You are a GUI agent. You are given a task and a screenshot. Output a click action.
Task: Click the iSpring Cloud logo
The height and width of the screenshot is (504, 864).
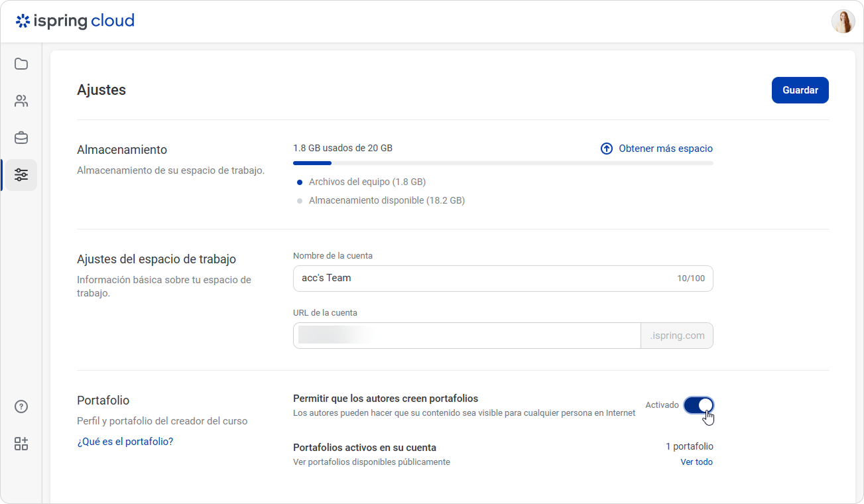click(x=75, y=21)
